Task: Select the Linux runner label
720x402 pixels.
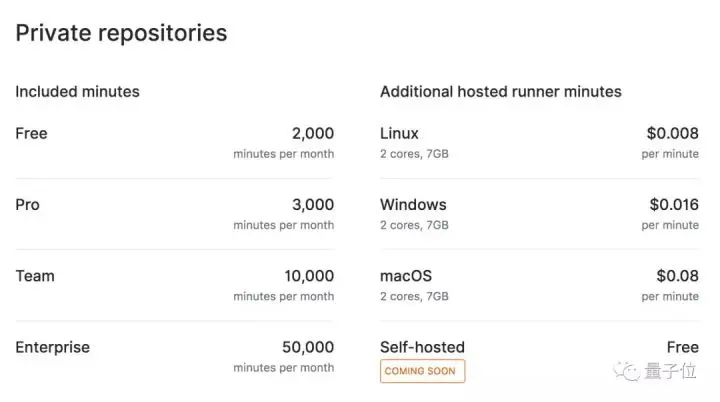Action: click(x=399, y=133)
